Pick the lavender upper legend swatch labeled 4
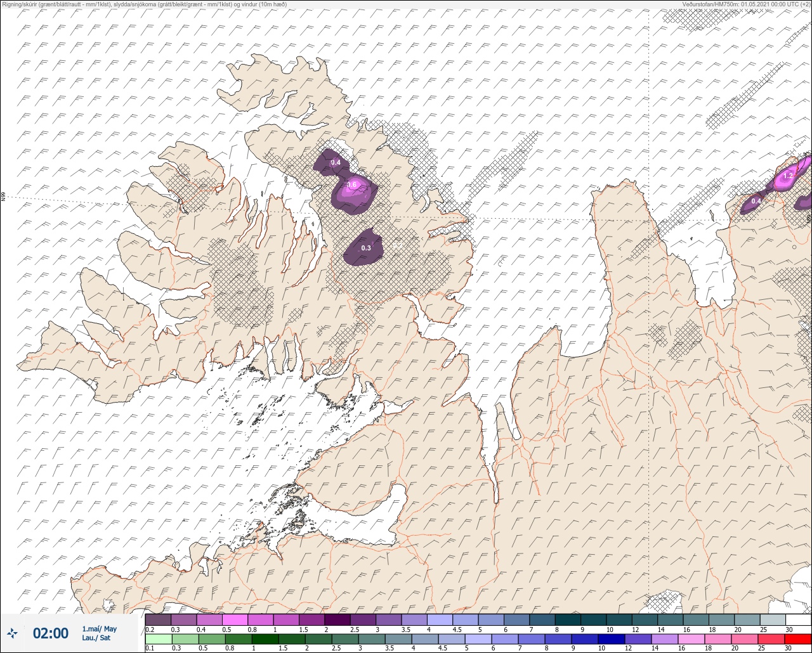 (440, 619)
